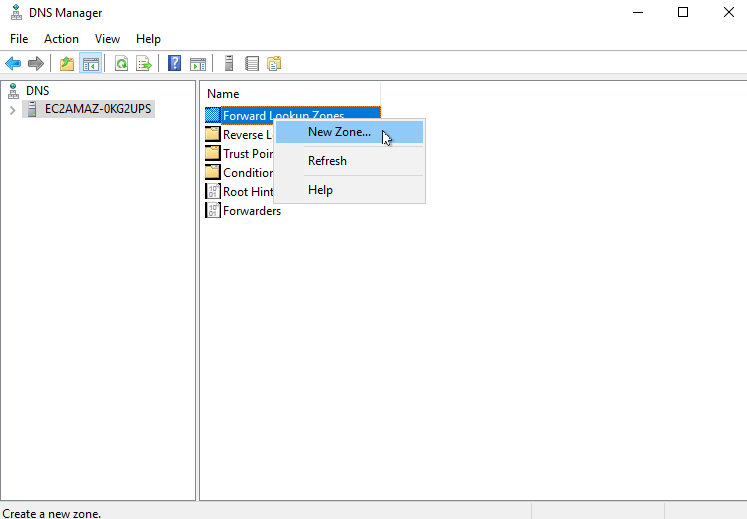Select the EC2AMAZ-0KG2UPS server in tree
The image size is (747, 519).
pyautogui.click(x=98, y=109)
